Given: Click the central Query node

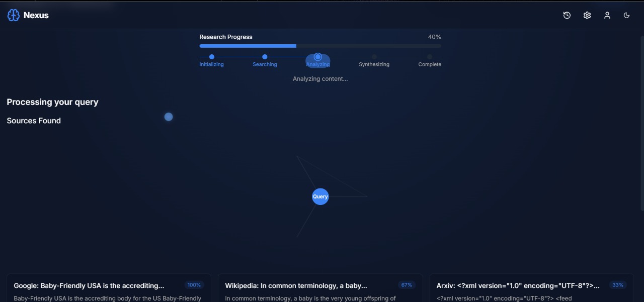Looking at the screenshot, I should 320,196.
